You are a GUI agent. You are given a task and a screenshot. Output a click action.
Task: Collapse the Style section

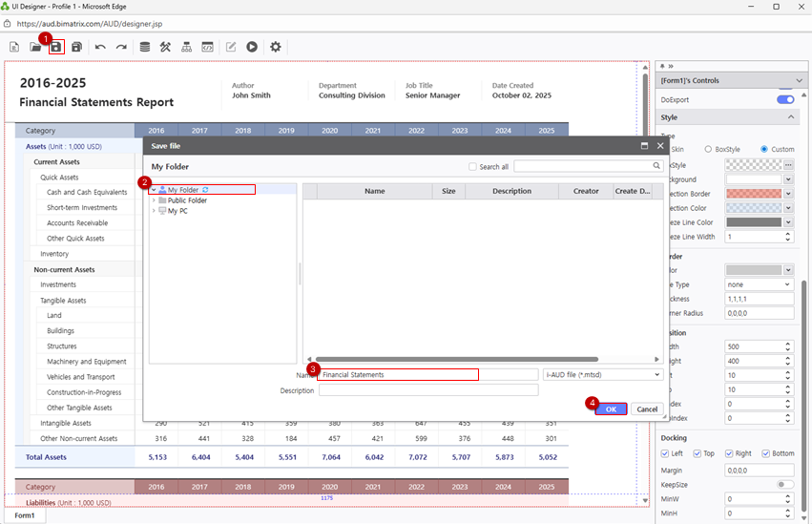click(792, 117)
